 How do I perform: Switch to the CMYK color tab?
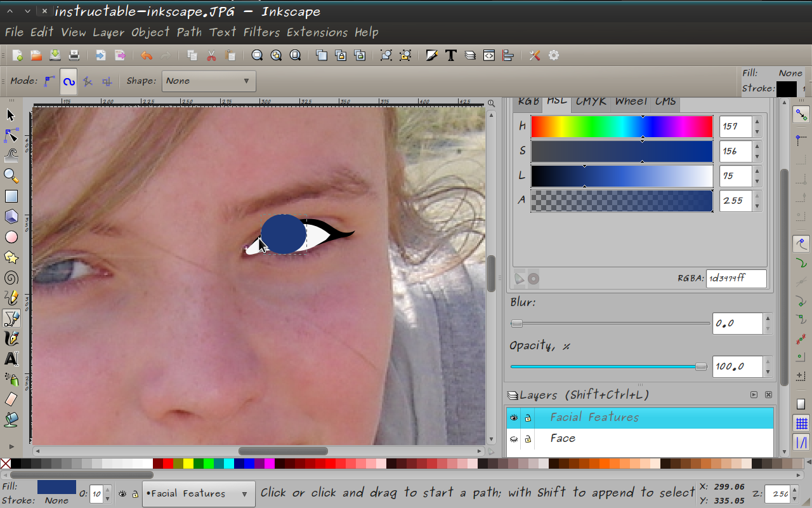pyautogui.click(x=591, y=100)
